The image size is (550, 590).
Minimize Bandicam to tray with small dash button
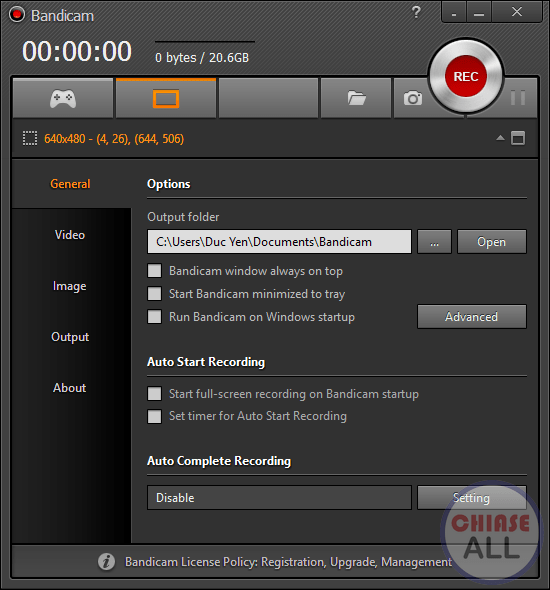coord(454,12)
